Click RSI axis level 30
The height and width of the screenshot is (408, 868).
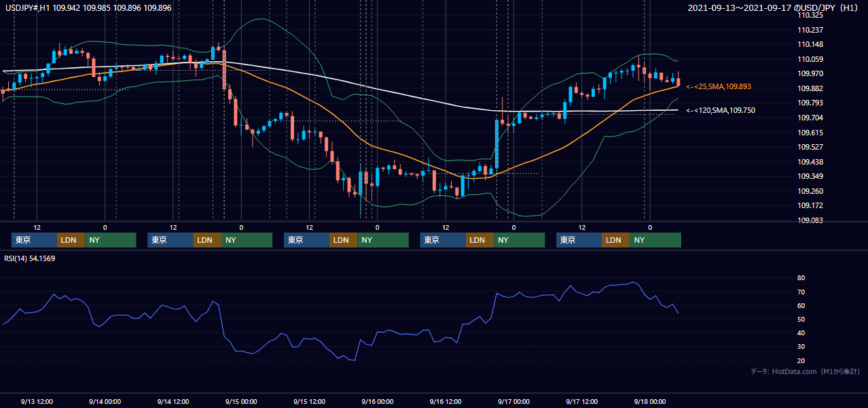[x=801, y=346]
